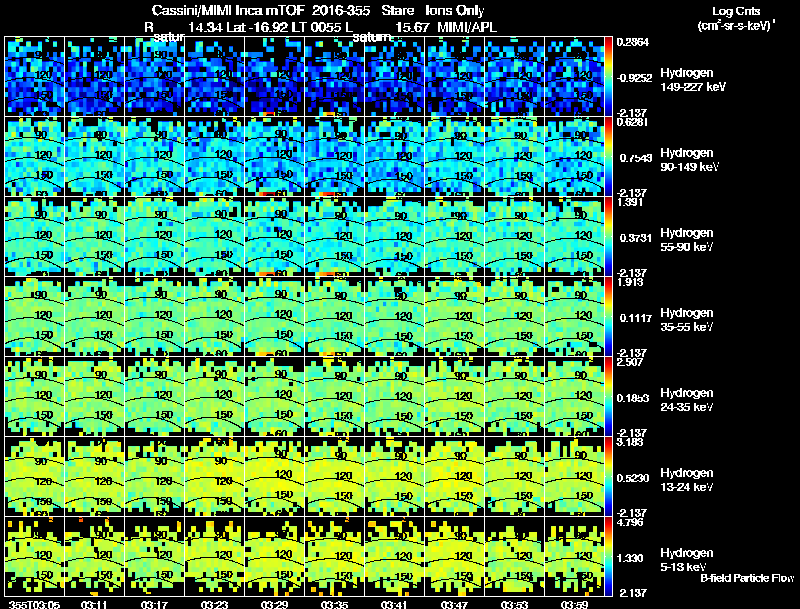Click the '15.67' L value in the header

pos(412,28)
